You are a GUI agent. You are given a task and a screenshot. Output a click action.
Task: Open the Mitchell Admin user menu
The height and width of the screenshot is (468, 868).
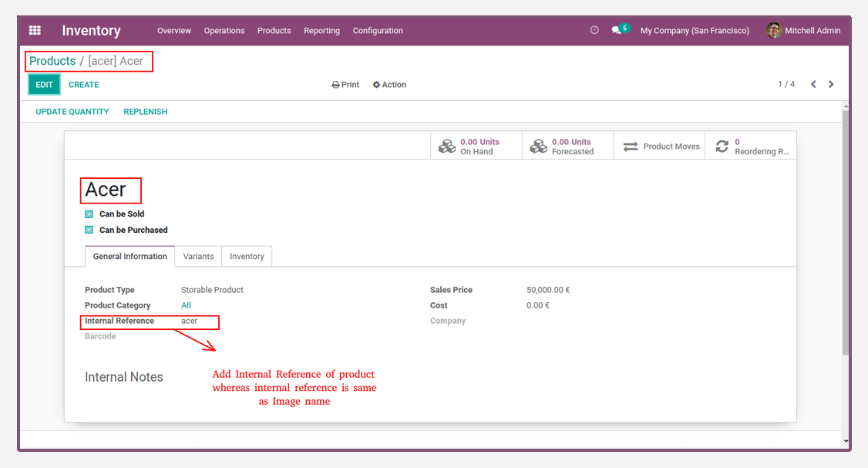(x=803, y=31)
